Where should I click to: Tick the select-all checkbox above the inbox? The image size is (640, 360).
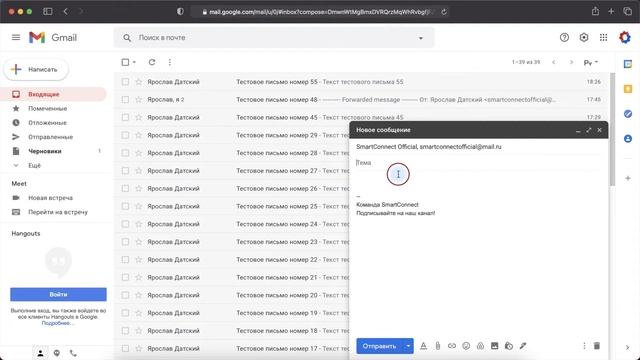click(x=125, y=62)
